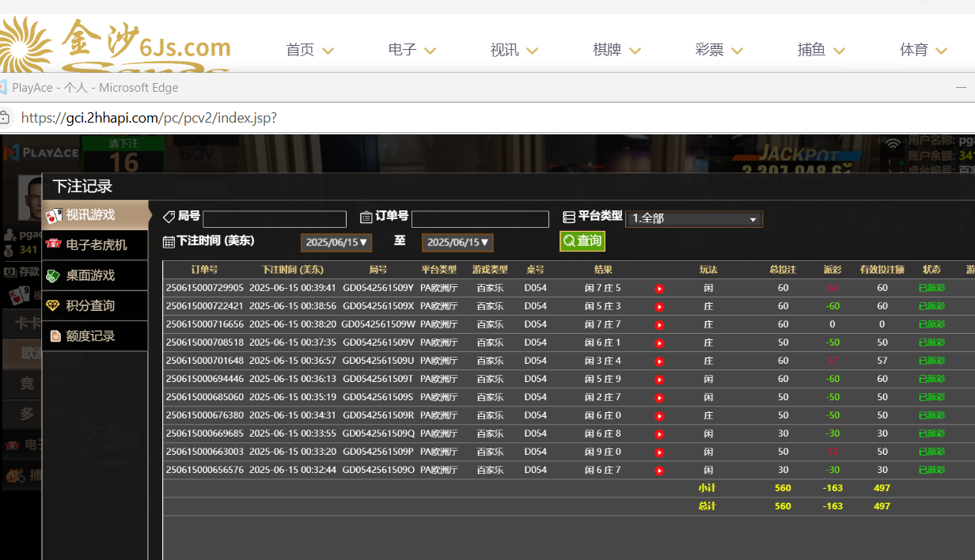Click the site info icon beside URL
Image resolution: width=975 pixels, height=560 pixels.
(4, 118)
